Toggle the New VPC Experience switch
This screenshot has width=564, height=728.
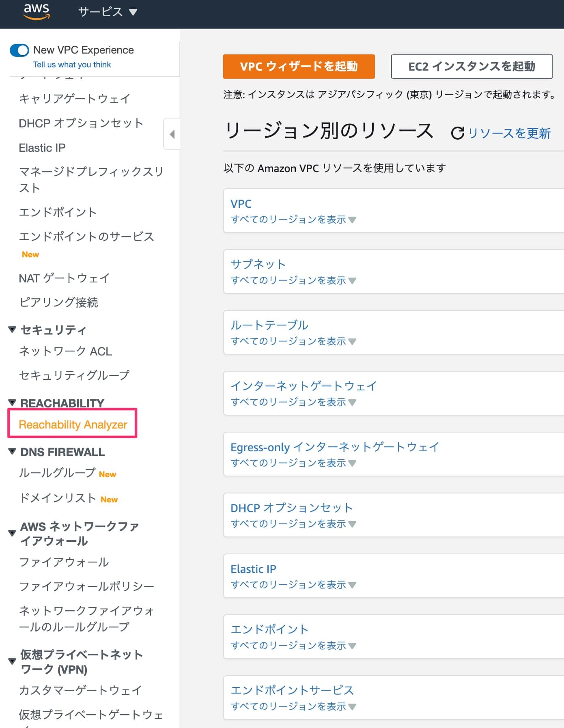19,50
